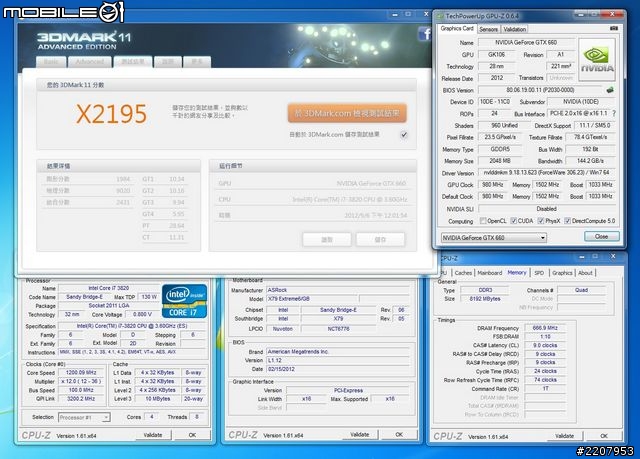Click the green BIOS save chip icon
Viewport: 640px width, 459px height.
click(x=610, y=90)
